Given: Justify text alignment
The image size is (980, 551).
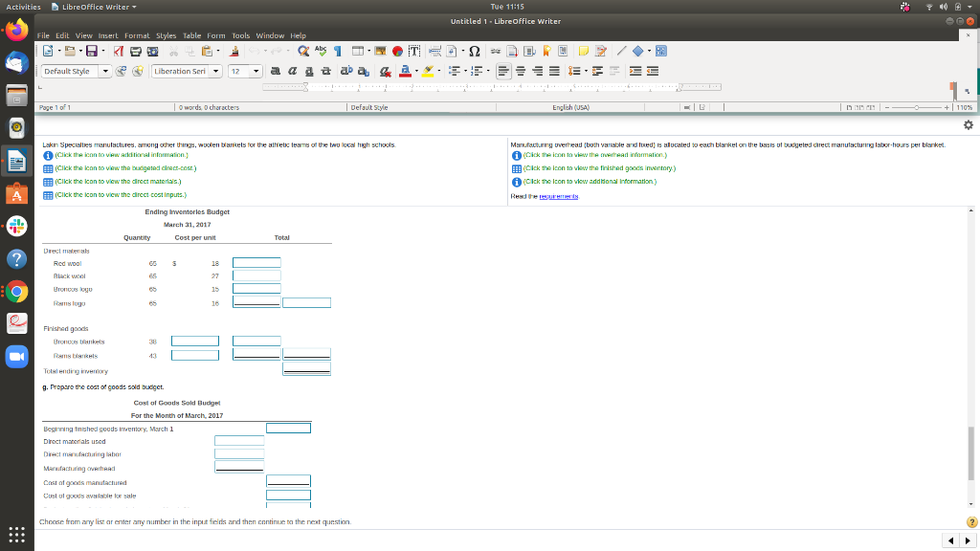Looking at the screenshot, I should coord(554,71).
